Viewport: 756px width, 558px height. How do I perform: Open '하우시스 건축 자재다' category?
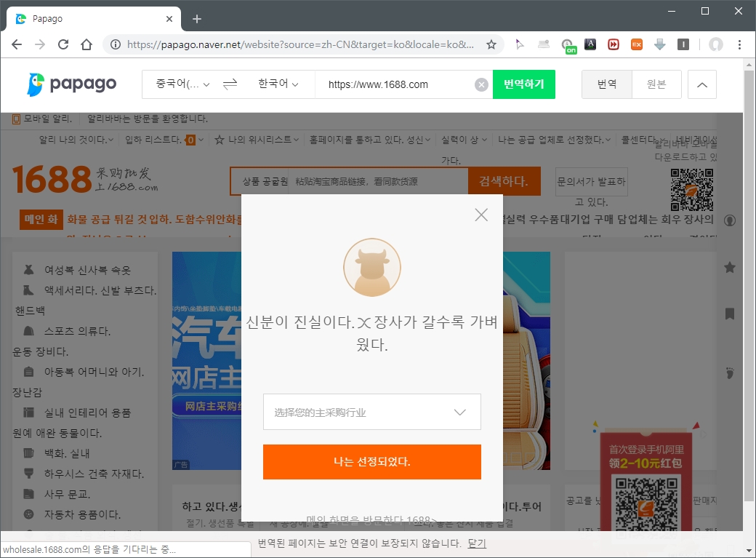click(94, 474)
